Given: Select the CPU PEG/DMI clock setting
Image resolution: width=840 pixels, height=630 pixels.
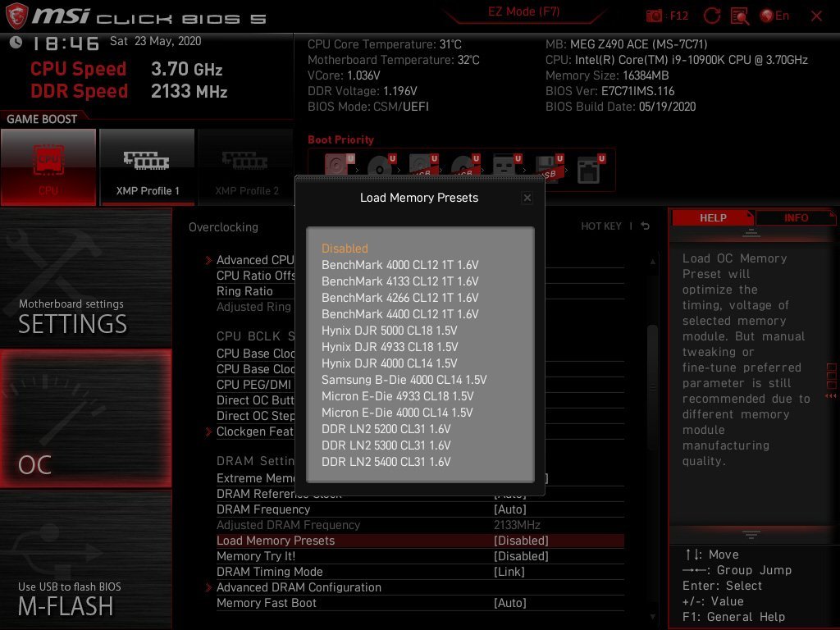Looking at the screenshot, I should pyautogui.click(x=253, y=385).
